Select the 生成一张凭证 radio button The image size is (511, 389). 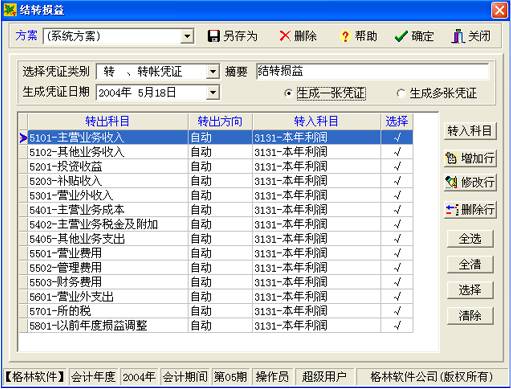pos(288,93)
